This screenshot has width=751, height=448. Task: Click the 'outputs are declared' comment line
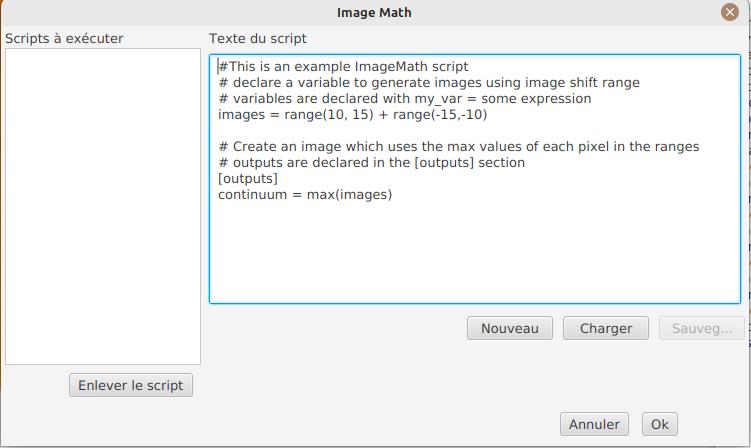[386, 163]
